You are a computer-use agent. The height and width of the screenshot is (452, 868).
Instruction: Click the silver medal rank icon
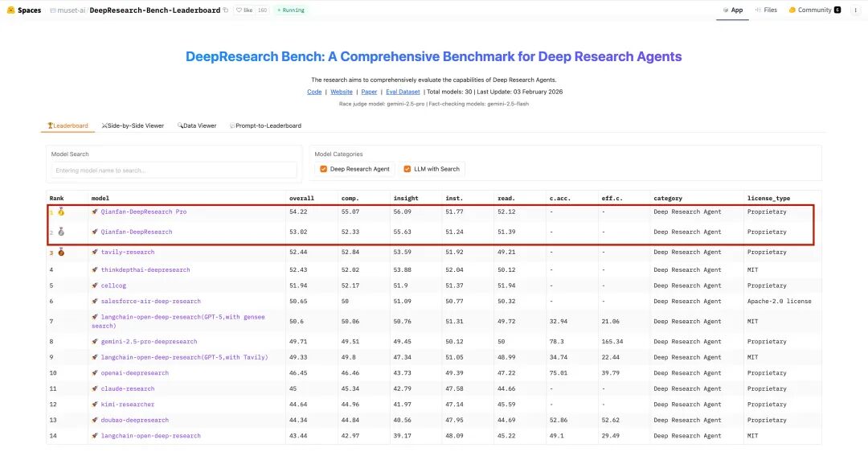coord(60,232)
